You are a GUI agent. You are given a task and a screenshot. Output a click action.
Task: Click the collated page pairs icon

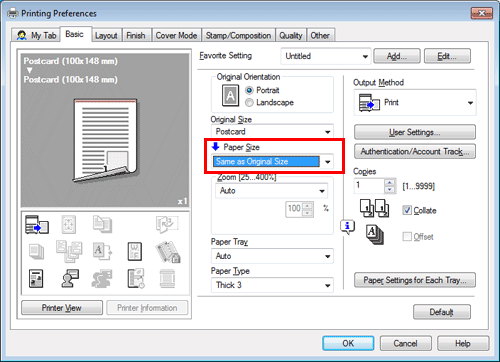click(x=374, y=208)
